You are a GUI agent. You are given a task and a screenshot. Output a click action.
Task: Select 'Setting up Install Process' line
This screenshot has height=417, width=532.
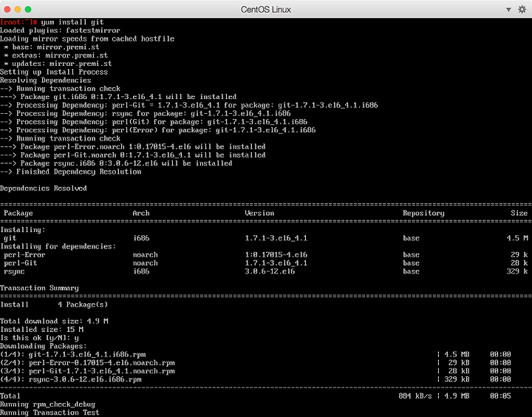54,72
